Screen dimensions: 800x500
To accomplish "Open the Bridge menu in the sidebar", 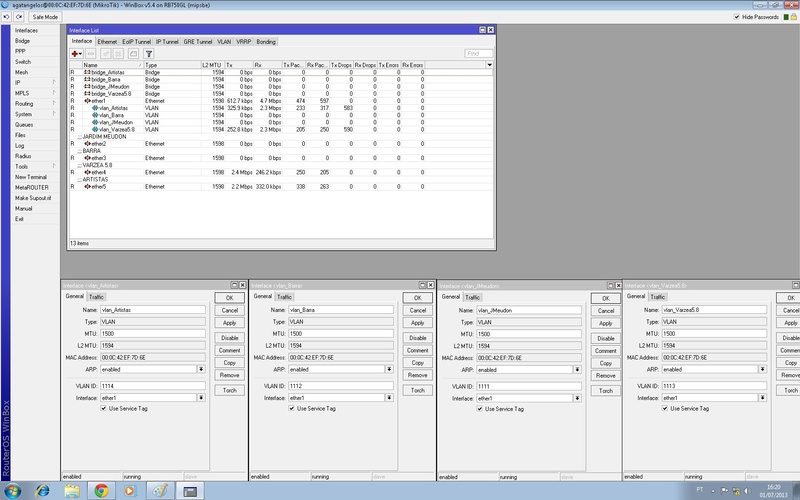I will click(x=36, y=41).
